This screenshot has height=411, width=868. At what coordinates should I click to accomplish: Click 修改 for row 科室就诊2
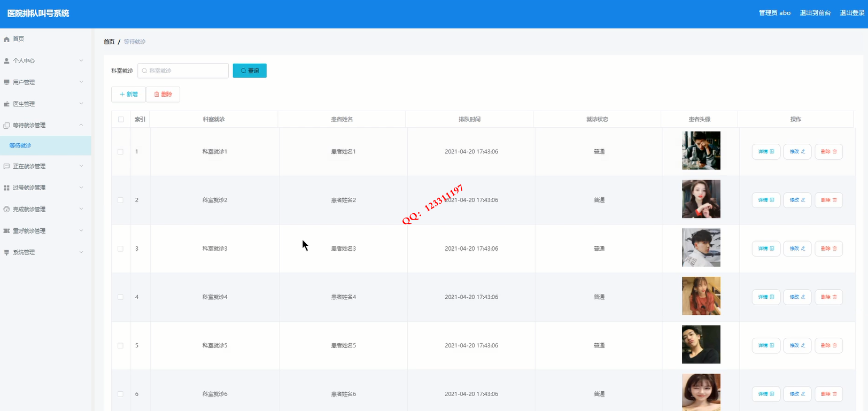tap(797, 200)
